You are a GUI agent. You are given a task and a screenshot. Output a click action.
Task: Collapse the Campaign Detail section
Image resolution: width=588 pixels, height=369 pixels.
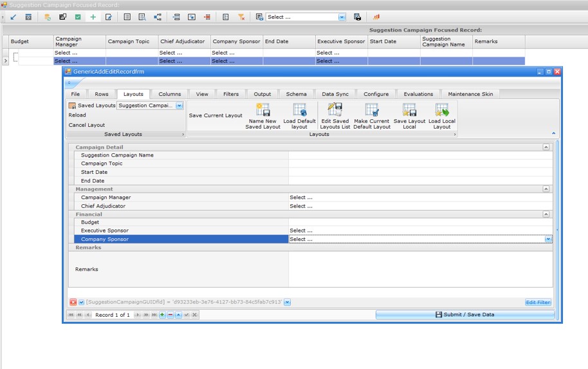546,147
